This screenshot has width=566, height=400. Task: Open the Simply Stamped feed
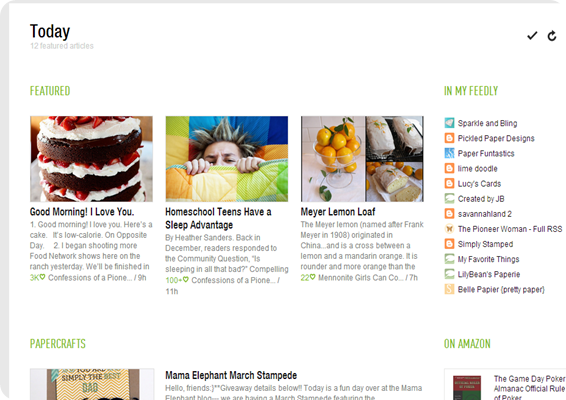pos(485,244)
